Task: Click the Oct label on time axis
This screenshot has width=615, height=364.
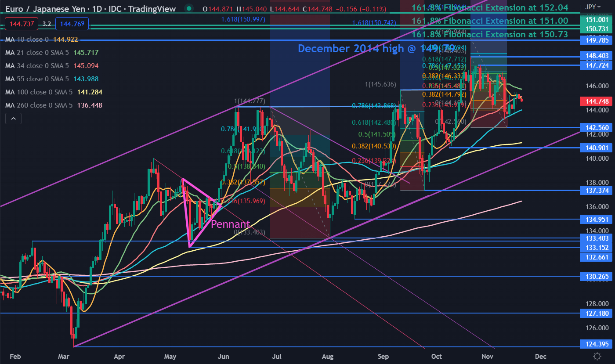Action: click(x=436, y=356)
